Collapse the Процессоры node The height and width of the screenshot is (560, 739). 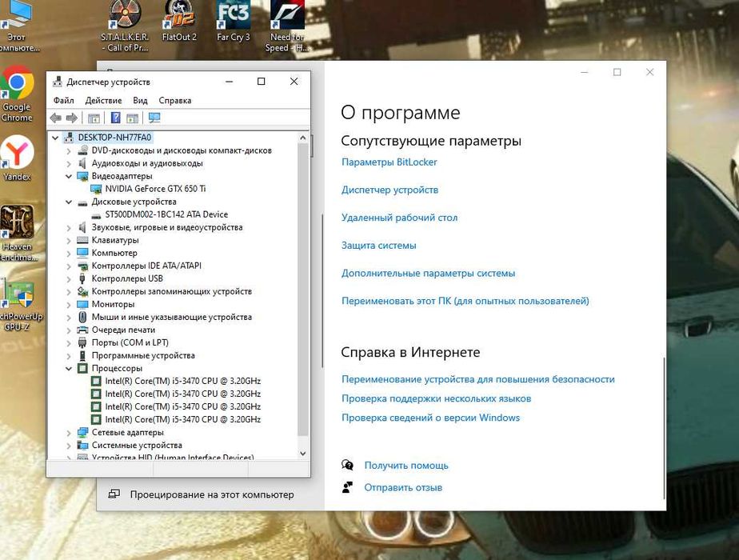click(x=69, y=369)
